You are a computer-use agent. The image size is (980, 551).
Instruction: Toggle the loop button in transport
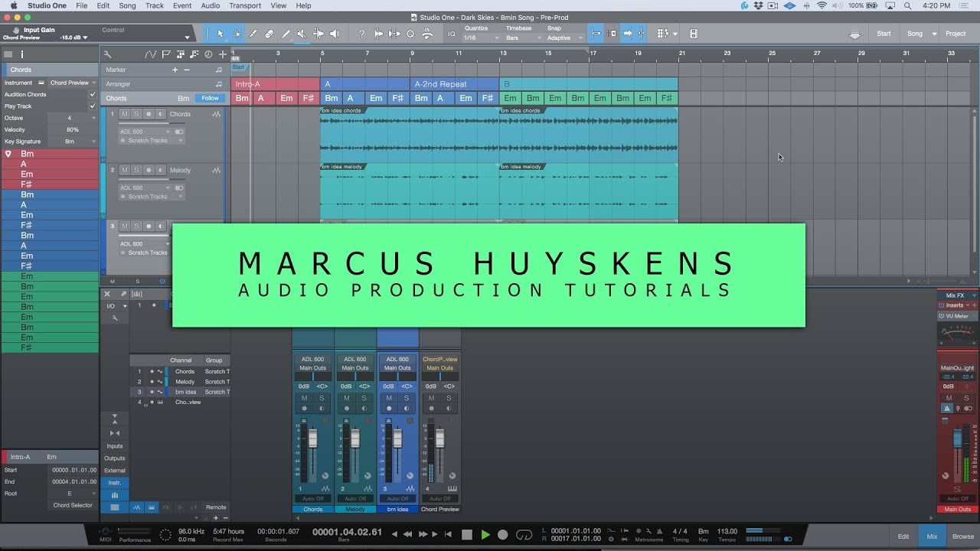tap(524, 535)
